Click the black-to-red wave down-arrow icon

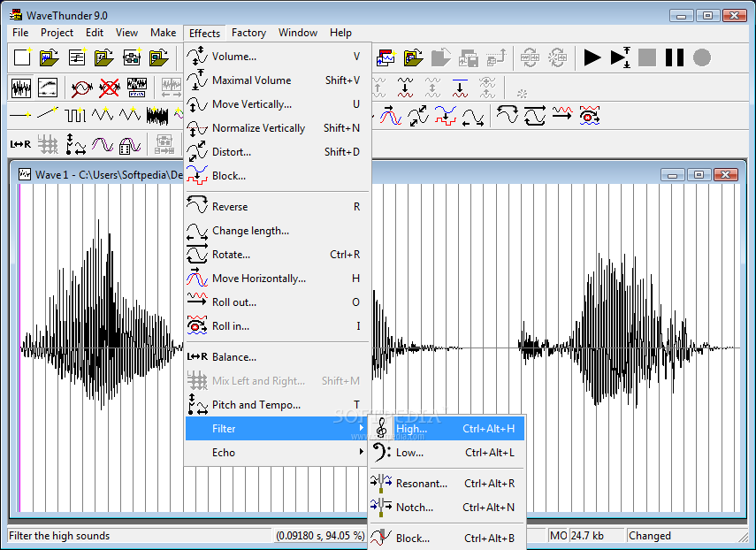pyautogui.click(x=405, y=88)
